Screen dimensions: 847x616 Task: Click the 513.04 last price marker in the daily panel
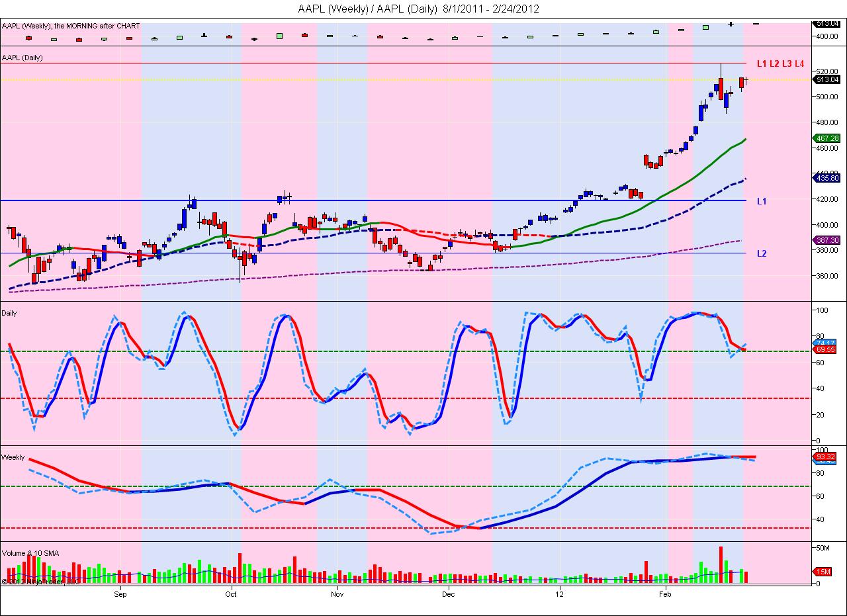(x=828, y=79)
